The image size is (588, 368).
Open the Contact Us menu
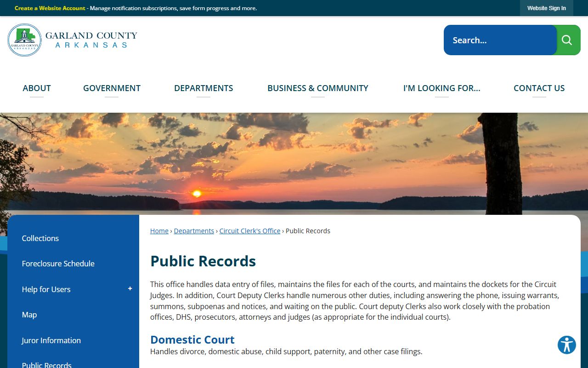(x=539, y=88)
